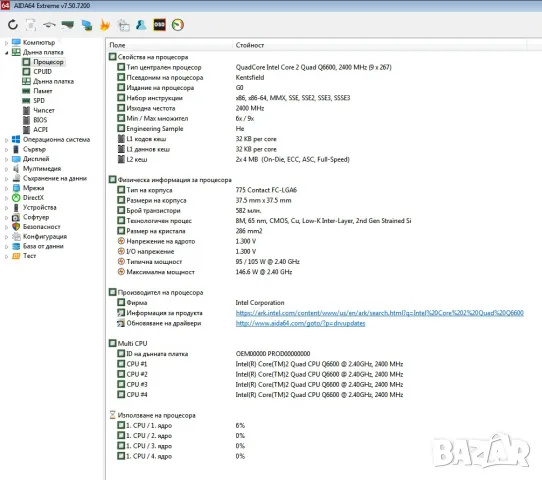Open the user profile toolbar icon
The image size is (542, 480).
(141, 25)
